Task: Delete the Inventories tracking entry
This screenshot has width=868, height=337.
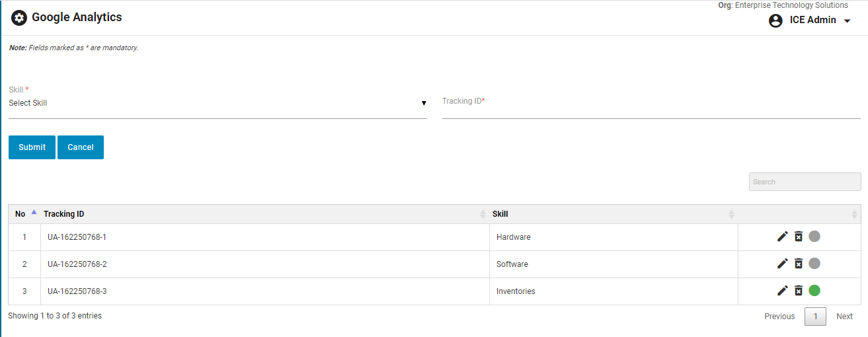Action: click(799, 291)
